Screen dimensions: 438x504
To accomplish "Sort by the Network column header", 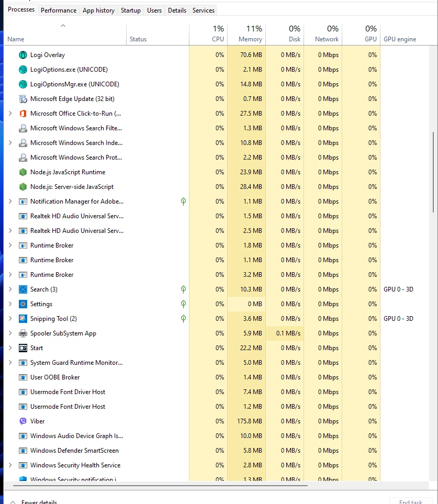I will (x=323, y=34).
